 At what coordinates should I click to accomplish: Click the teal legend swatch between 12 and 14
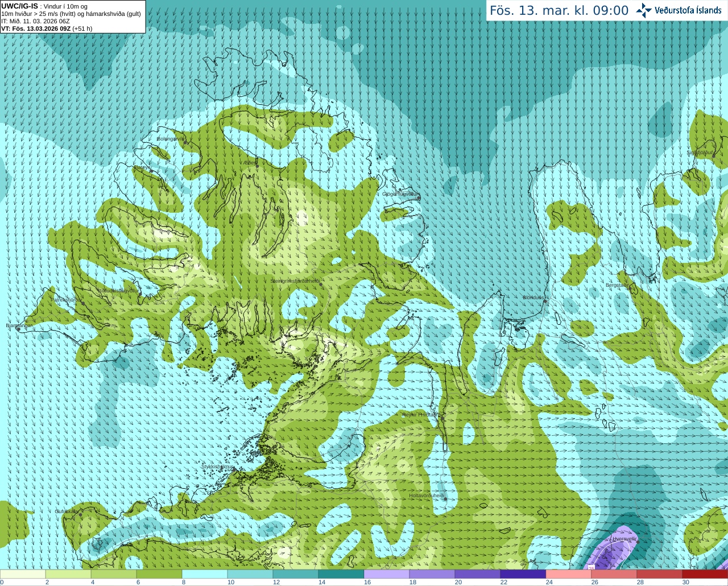tap(296, 574)
